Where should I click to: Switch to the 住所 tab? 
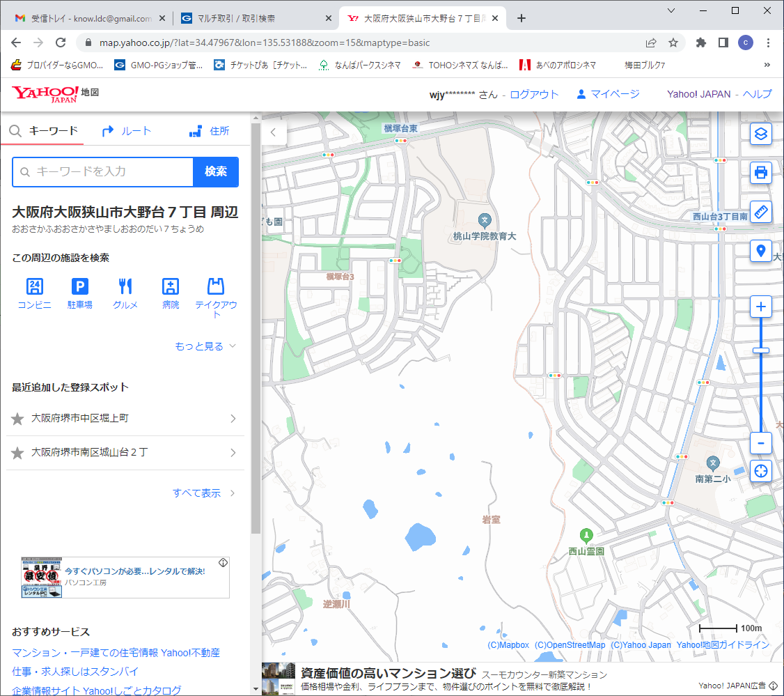209,131
